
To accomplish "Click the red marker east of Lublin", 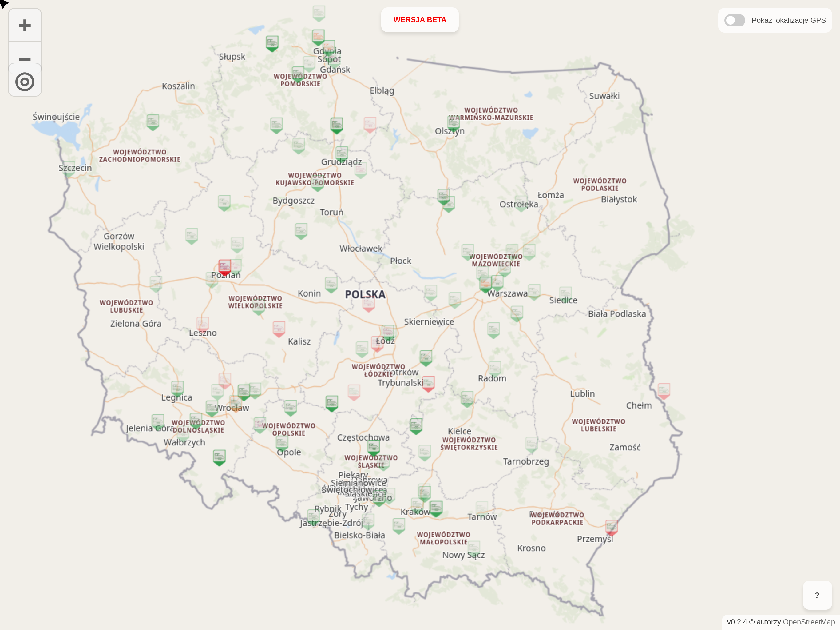I will coord(664,390).
